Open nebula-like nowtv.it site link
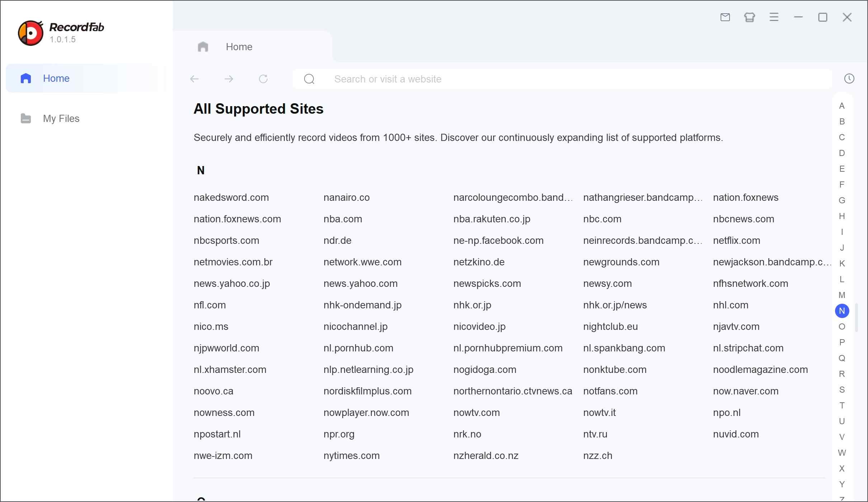 click(x=599, y=413)
